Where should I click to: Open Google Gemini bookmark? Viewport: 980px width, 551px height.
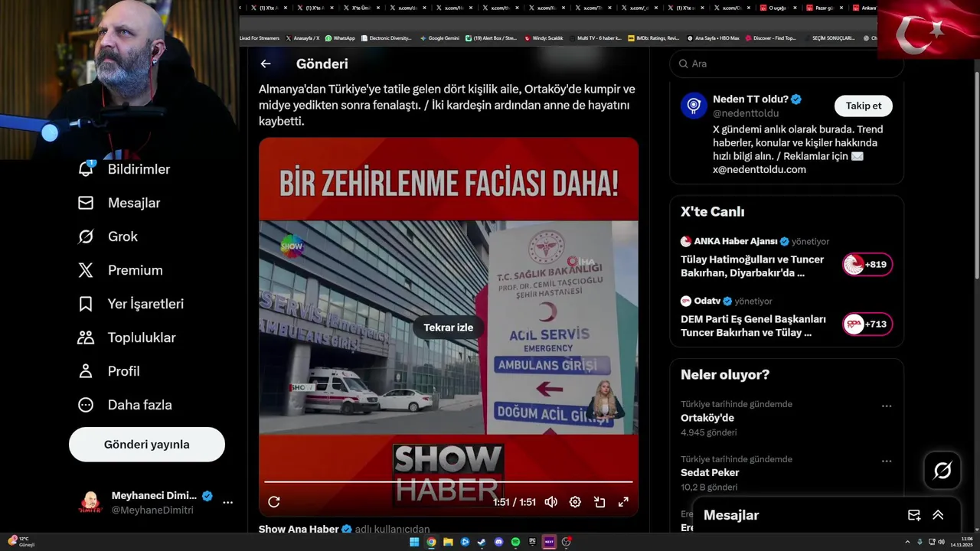point(439,37)
